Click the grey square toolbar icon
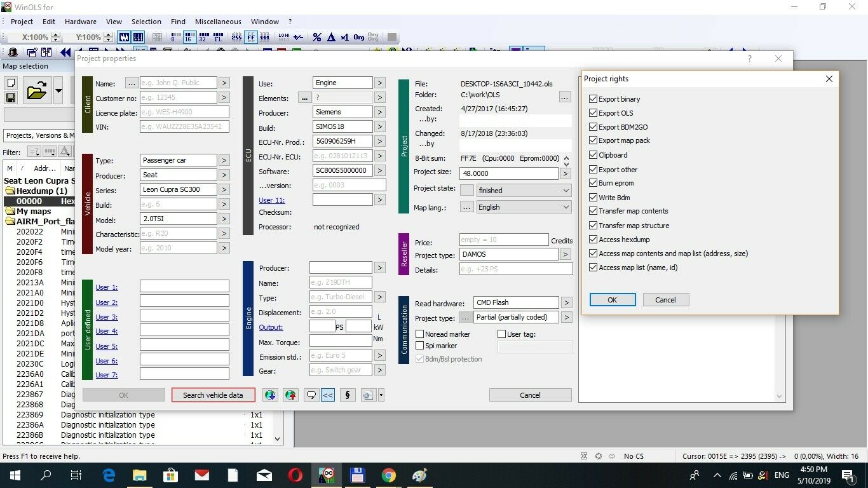 pyautogui.click(x=392, y=37)
